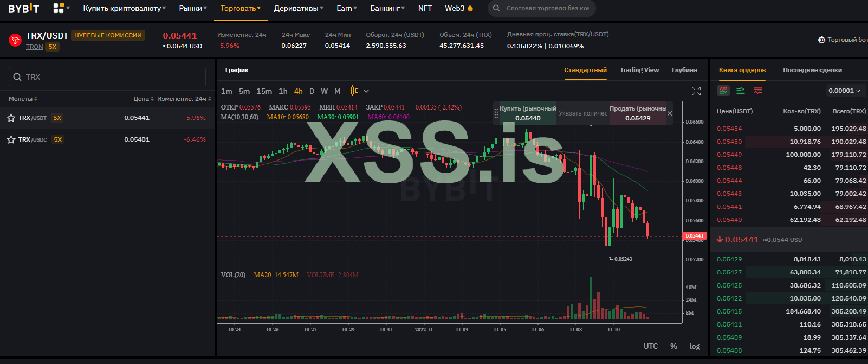The width and height of the screenshot is (868, 364).
Task: Open the NFT menu item
Action: tap(425, 8)
